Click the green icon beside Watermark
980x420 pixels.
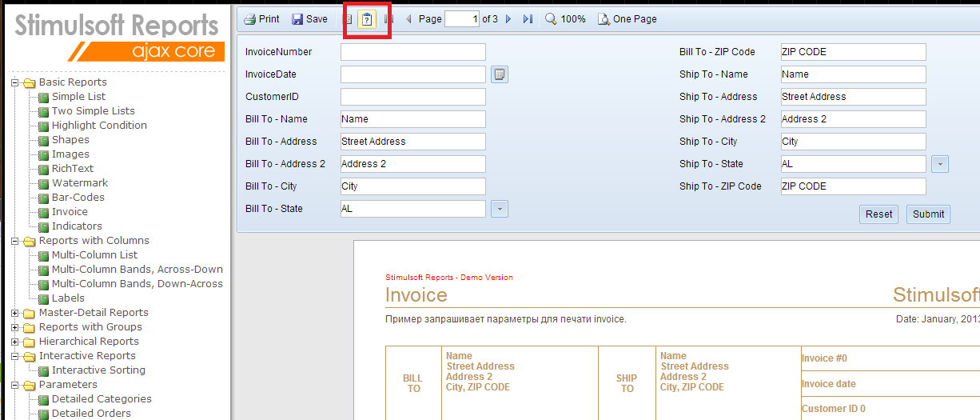43,183
